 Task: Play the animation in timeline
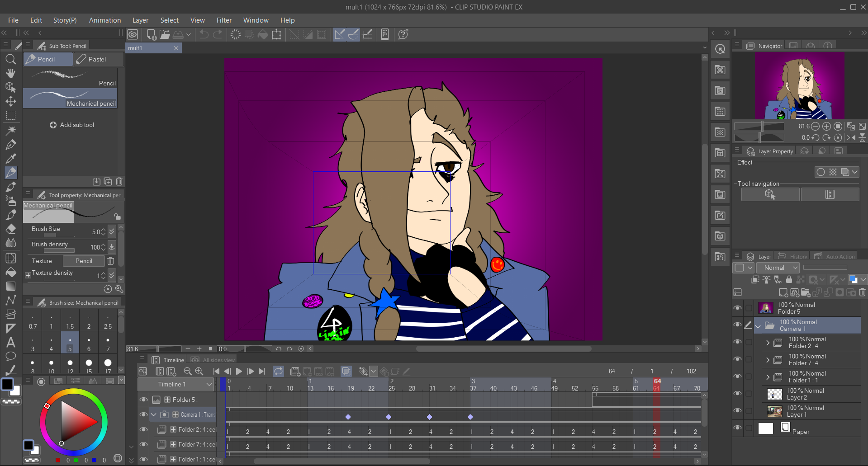[239, 372]
